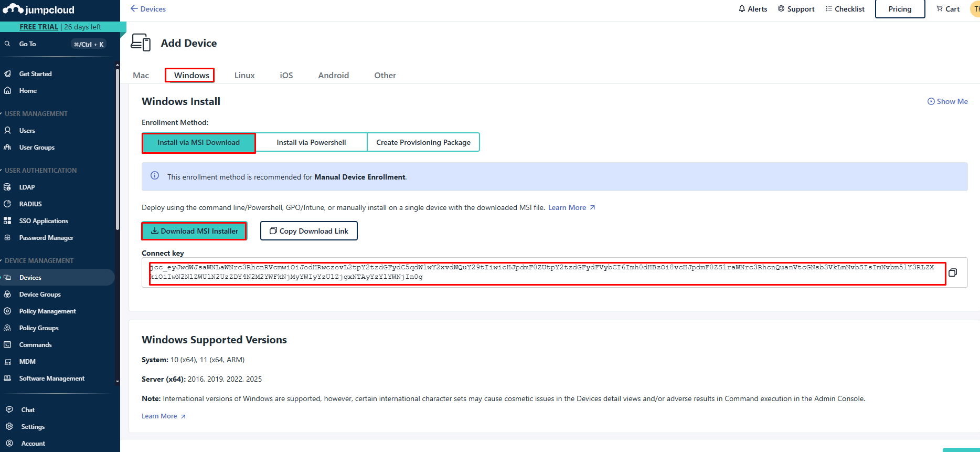Viewport: 980px width, 452px height.
Task: Click the Chat bubble icon
Action: point(9,410)
